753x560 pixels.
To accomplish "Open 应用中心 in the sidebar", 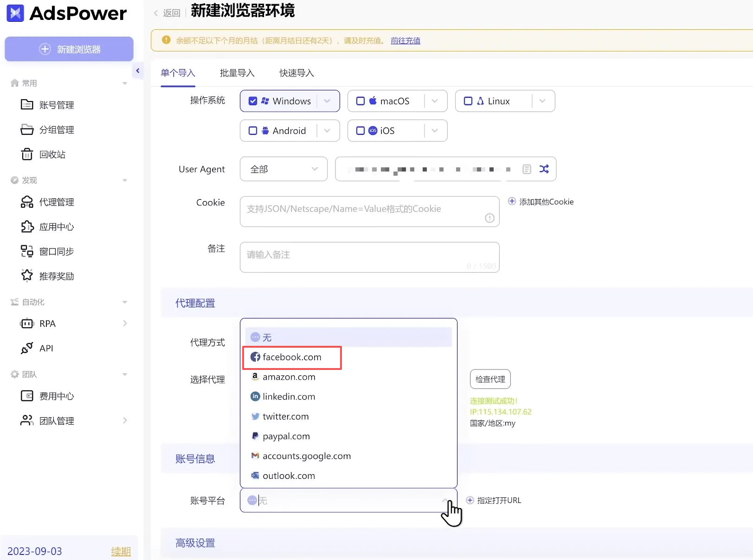I will click(x=56, y=227).
